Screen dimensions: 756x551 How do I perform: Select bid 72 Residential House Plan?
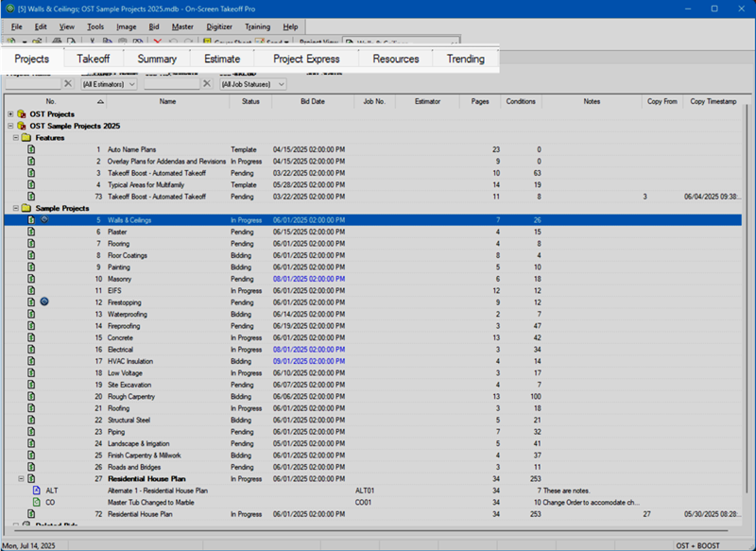click(372, 514)
